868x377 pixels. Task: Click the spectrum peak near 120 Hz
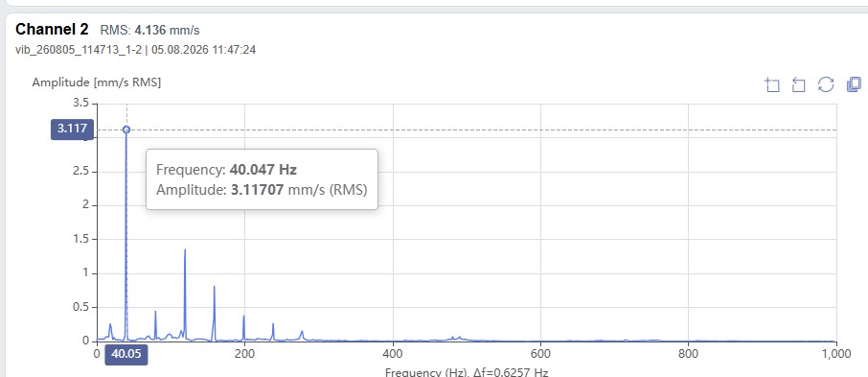(185, 250)
